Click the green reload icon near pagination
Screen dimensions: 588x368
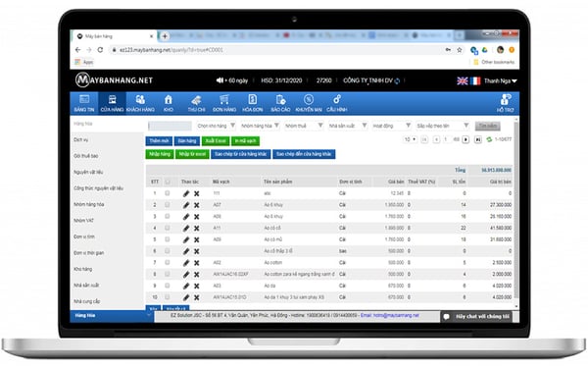click(489, 139)
